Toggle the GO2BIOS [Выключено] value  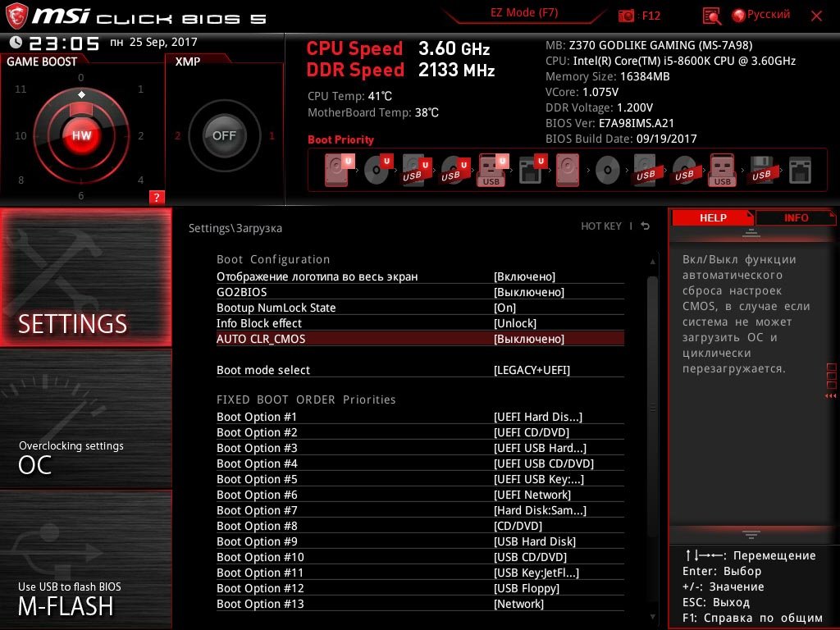tap(529, 292)
